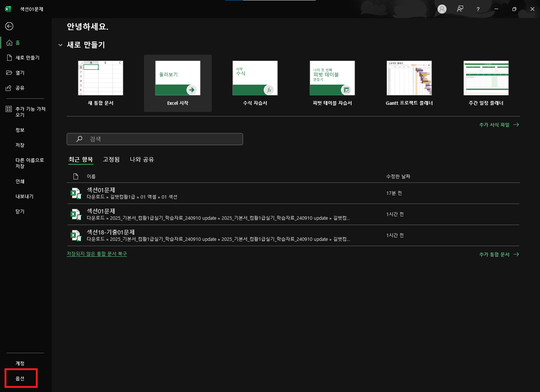
Task: Collapse the 새로 만들기 section chevron
Action: click(60, 45)
